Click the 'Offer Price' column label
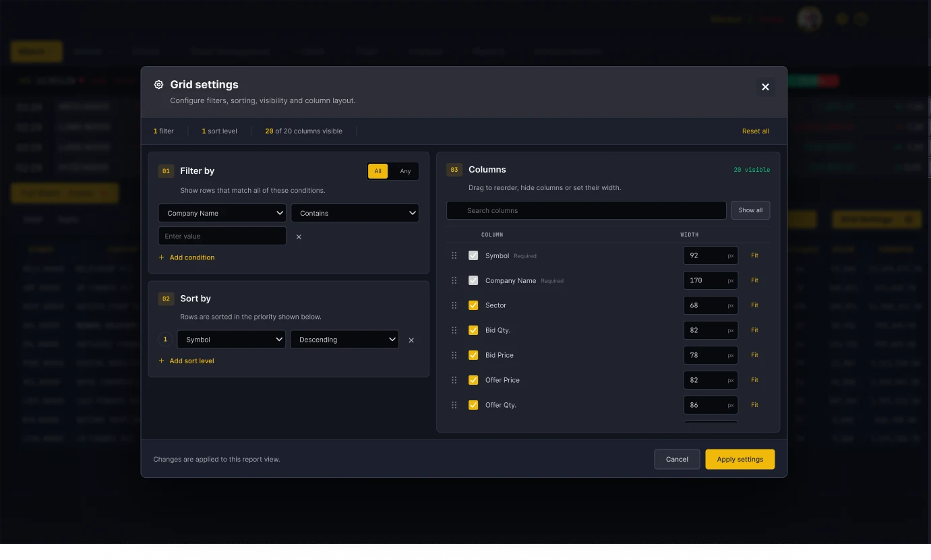Screen dimensions: 931x560 click(x=502, y=380)
